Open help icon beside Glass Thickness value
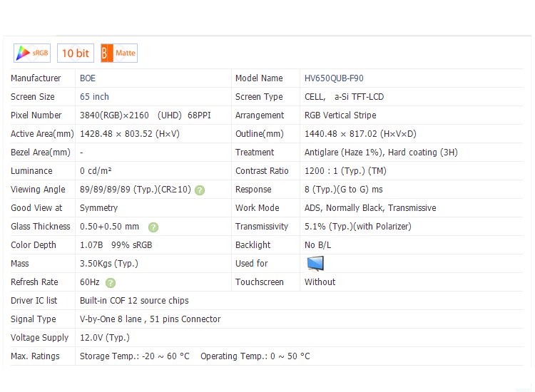The width and height of the screenshot is (535, 392). click(x=153, y=227)
